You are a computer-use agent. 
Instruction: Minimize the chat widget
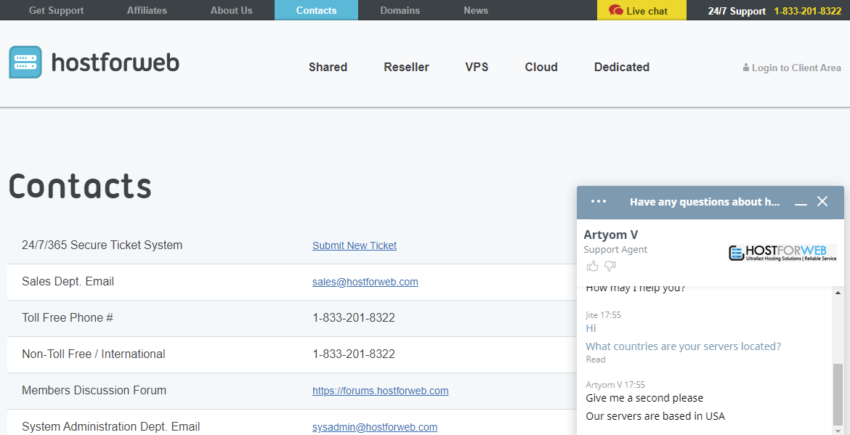pyautogui.click(x=801, y=202)
